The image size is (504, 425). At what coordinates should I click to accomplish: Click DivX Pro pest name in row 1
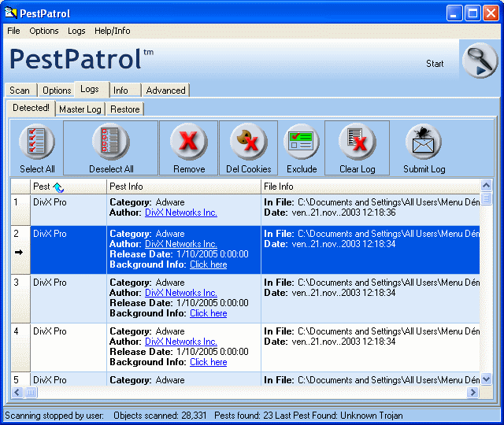pos(50,202)
